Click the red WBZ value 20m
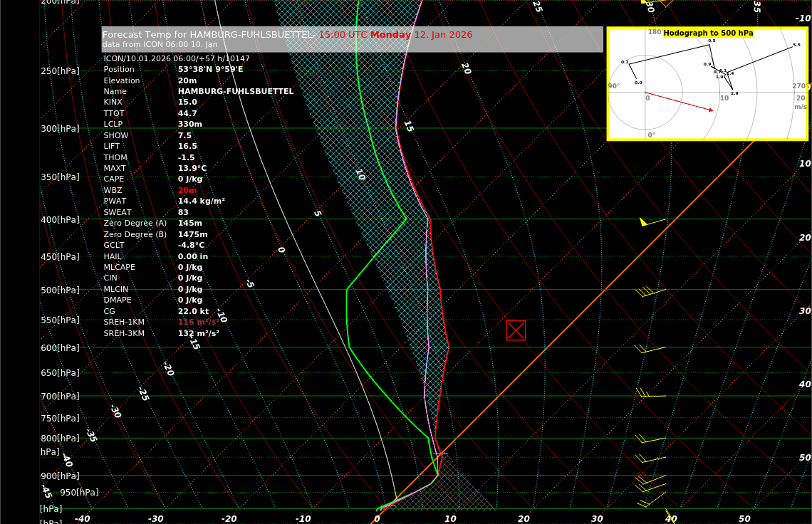The image size is (812, 524). [x=187, y=191]
